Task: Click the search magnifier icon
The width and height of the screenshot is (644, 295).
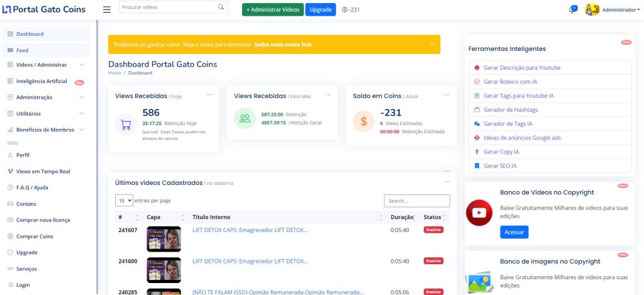Action: click(221, 8)
